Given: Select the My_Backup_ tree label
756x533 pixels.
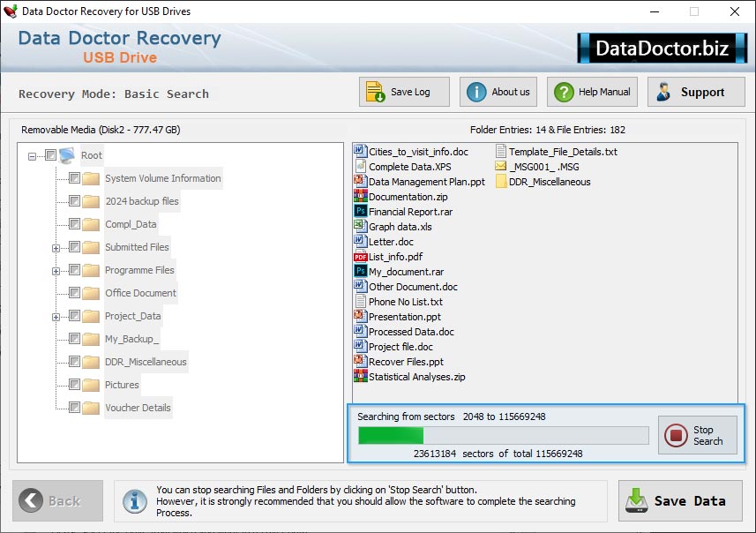Looking at the screenshot, I should 132,339.
